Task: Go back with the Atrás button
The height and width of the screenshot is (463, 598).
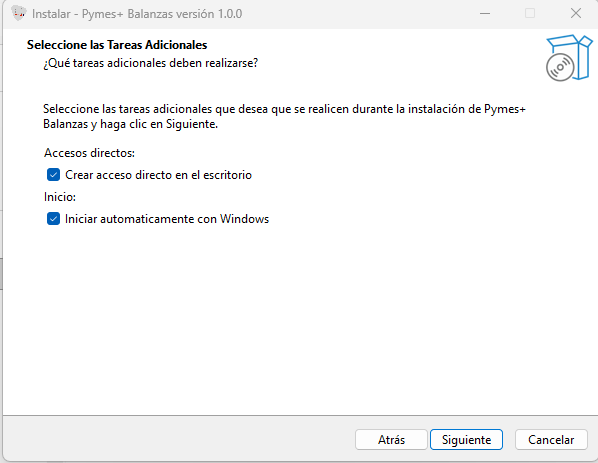Action: pyautogui.click(x=391, y=440)
